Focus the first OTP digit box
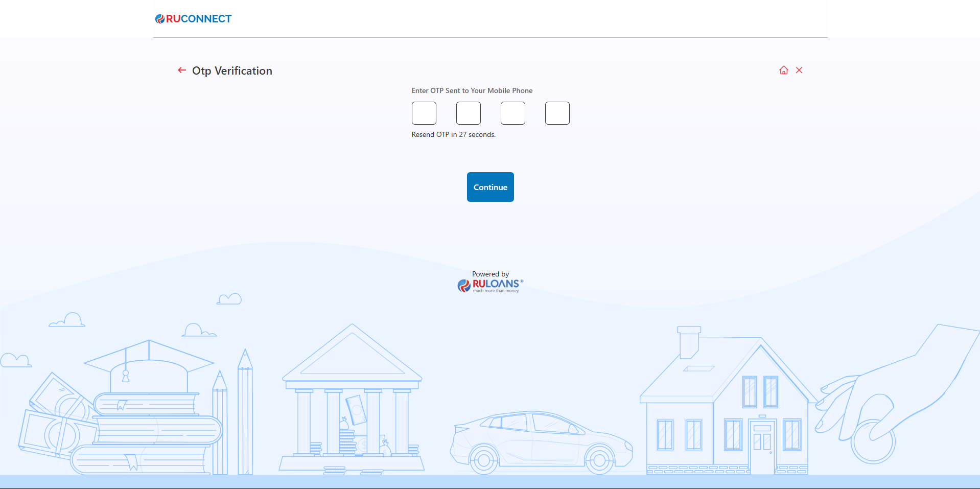This screenshot has height=489, width=980. [424, 113]
